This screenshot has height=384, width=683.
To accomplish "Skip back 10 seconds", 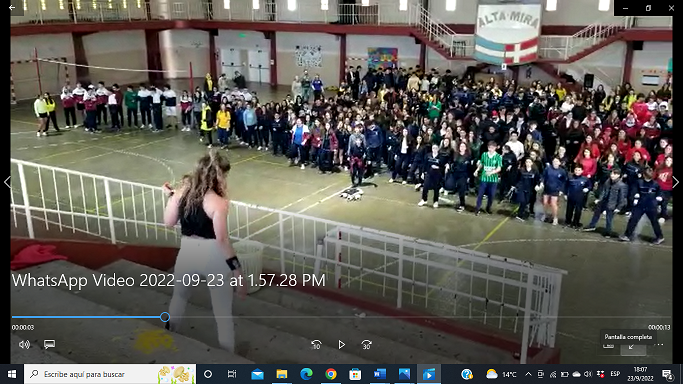I will point(317,345).
